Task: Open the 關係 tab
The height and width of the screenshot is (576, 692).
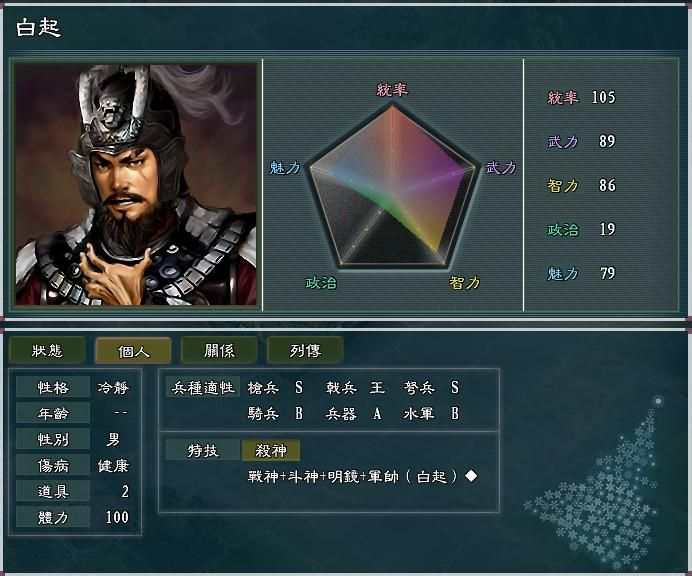Action: pos(219,351)
